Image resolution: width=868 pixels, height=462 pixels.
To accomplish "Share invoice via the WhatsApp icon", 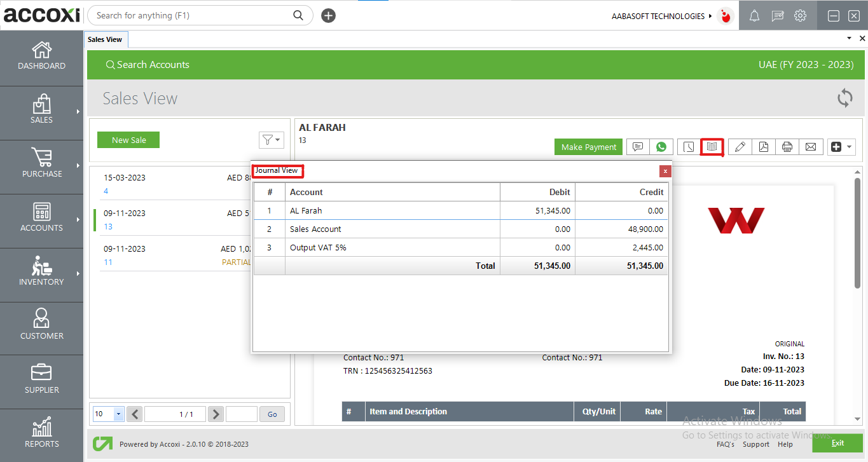I will coord(661,147).
